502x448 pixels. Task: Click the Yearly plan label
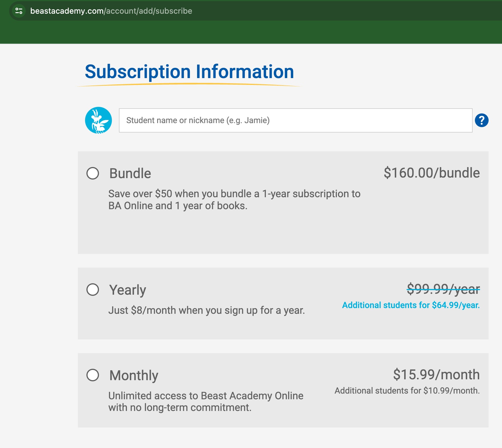click(x=127, y=290)
